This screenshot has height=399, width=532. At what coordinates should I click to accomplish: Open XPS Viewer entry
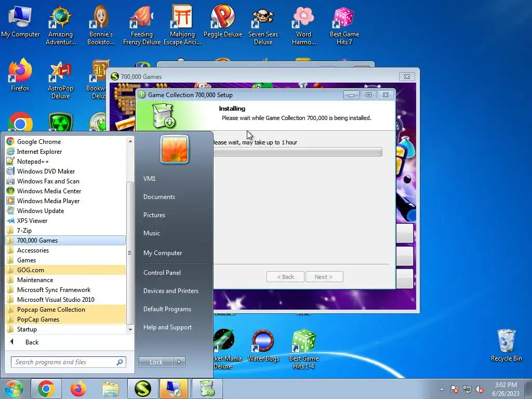pyautogui.click(x=65, y=220)
